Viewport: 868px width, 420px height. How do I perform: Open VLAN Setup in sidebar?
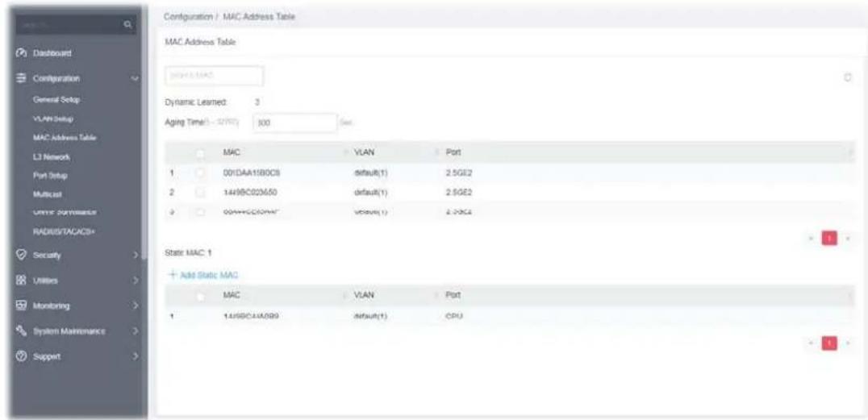(52, 119)
